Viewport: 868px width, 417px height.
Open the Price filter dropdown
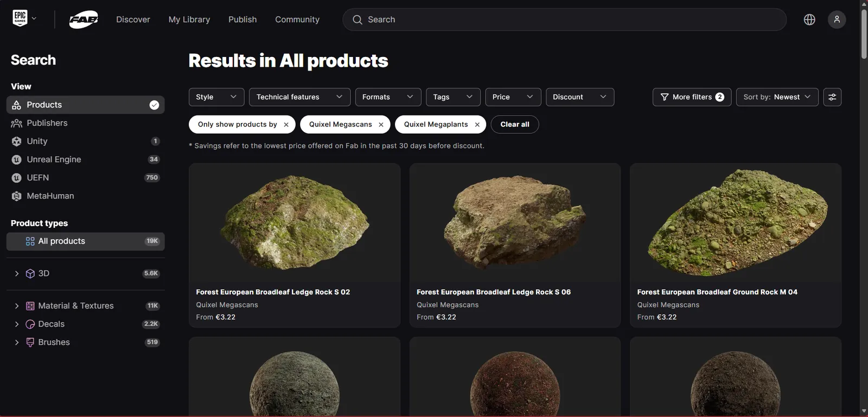coord(513,97)
